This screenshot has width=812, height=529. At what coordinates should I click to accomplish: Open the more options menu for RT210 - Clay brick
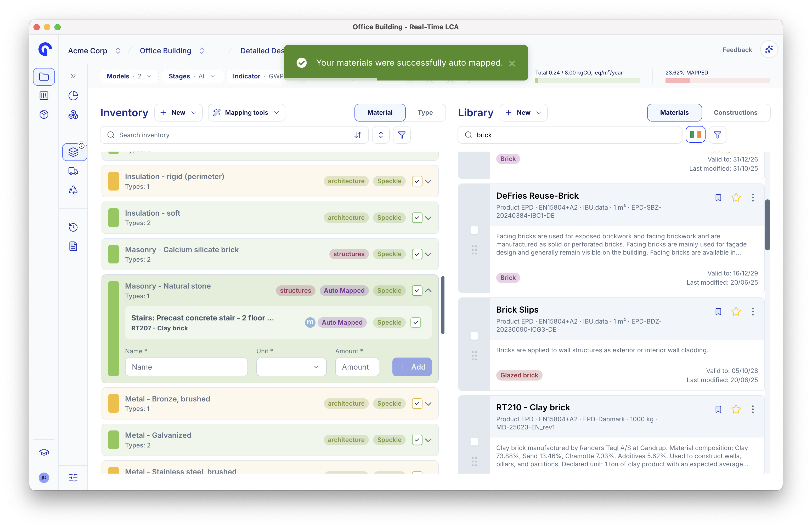753,409
